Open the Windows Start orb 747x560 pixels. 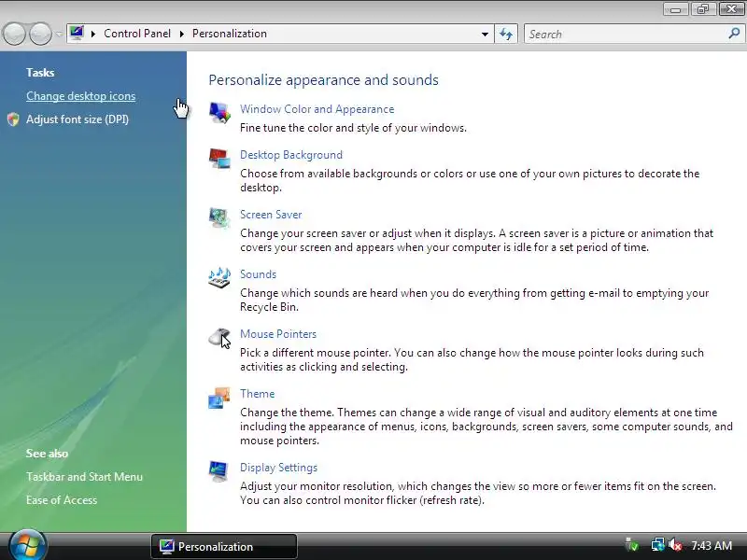[28, 545]
